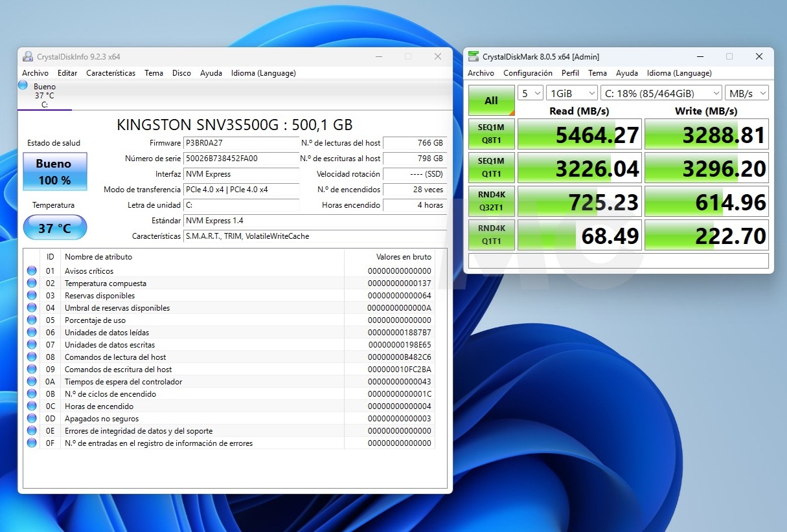Click the RND4K Q1T1 write result 222.70
This screenshot has height=532, width=787.
[707, 235]
